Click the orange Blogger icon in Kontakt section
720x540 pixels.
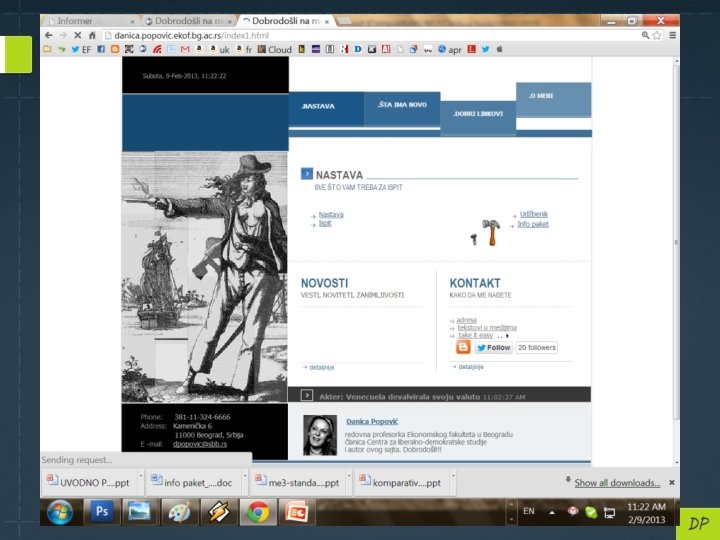coord(463,347)
